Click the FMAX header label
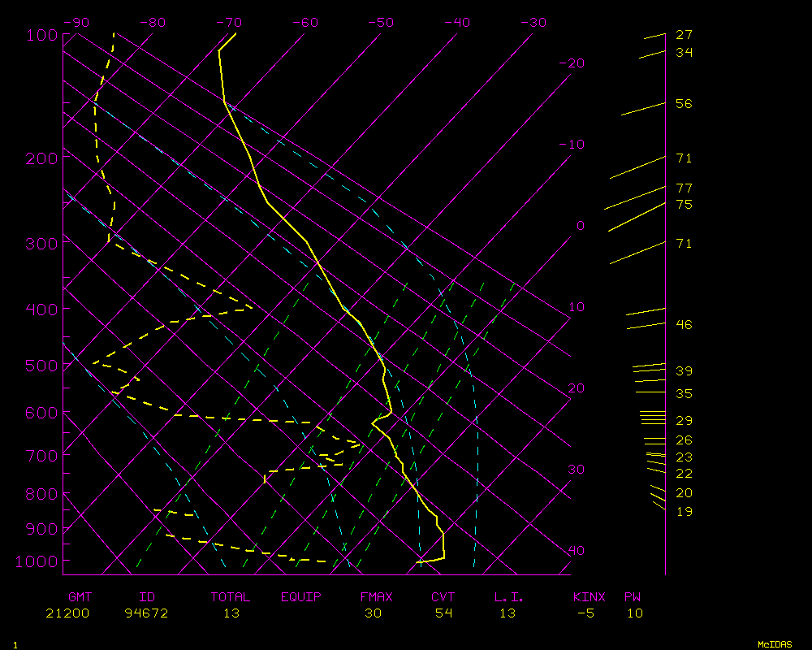 376,597
